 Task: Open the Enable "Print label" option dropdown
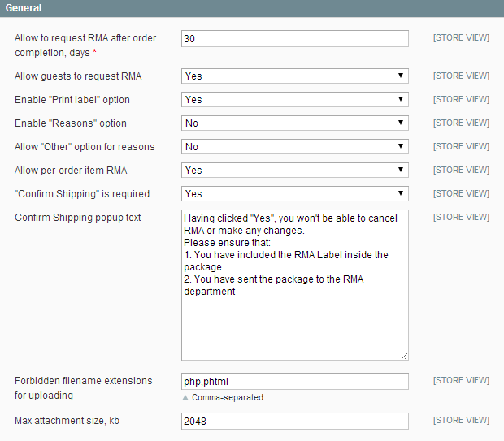pyautogui.click(x=295, y=100)
